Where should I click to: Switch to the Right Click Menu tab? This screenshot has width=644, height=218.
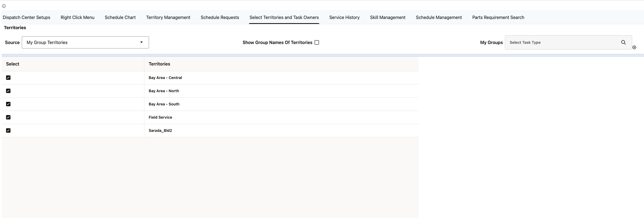pos(77,17)
